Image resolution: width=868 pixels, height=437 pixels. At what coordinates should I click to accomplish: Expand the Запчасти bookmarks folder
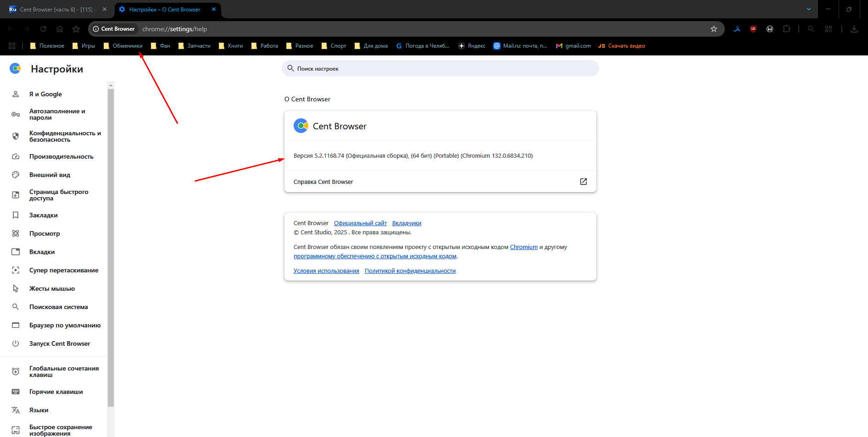[195, 46]
